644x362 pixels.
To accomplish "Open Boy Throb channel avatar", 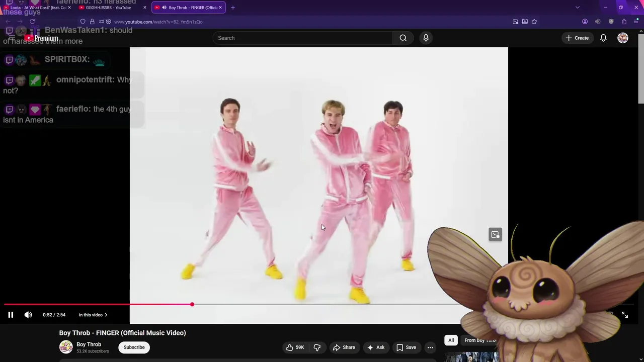I will pyautogui.click(x=66, y=347).
